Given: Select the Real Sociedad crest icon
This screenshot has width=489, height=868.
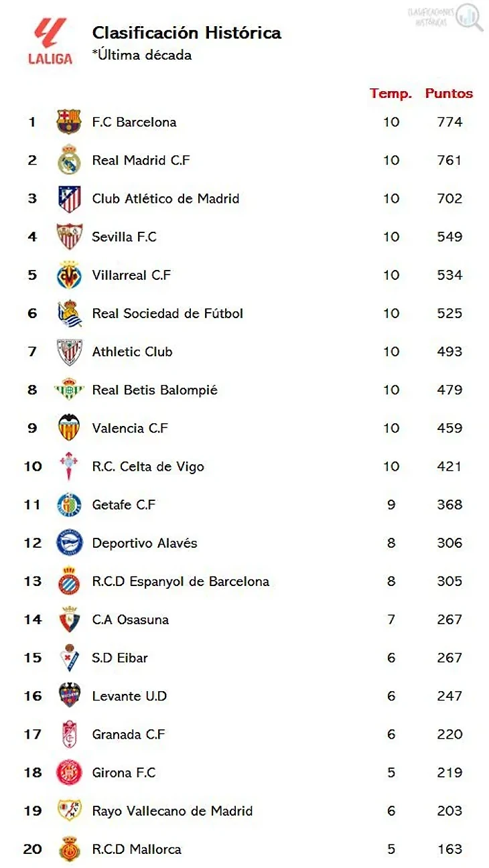Looking at the screenshot, I should pyautogui.click(x=69, y=313).
